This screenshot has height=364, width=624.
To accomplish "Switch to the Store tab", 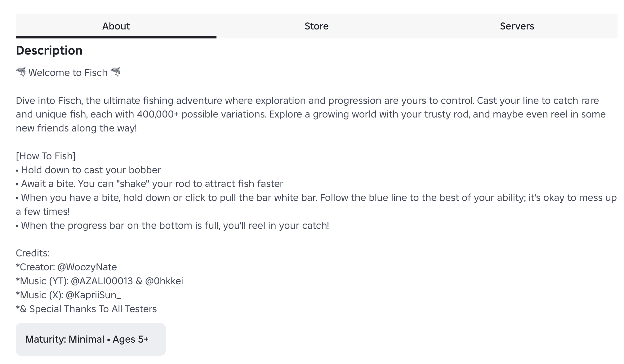I will click(x=316, y=26).
